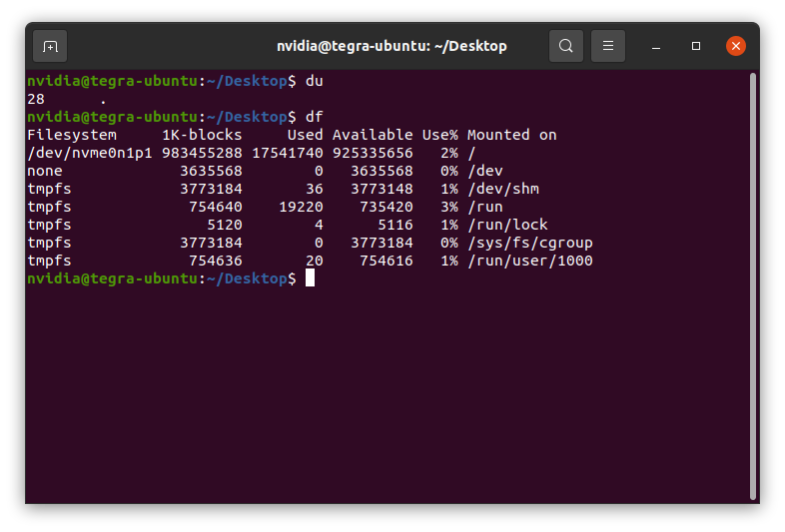
Task: Click the search magnifier icon
Action: tap(566, 46)
